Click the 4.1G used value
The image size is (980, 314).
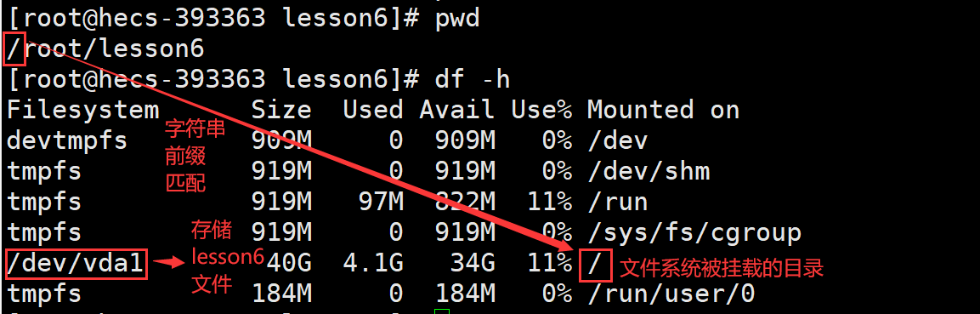pos(373,264)
